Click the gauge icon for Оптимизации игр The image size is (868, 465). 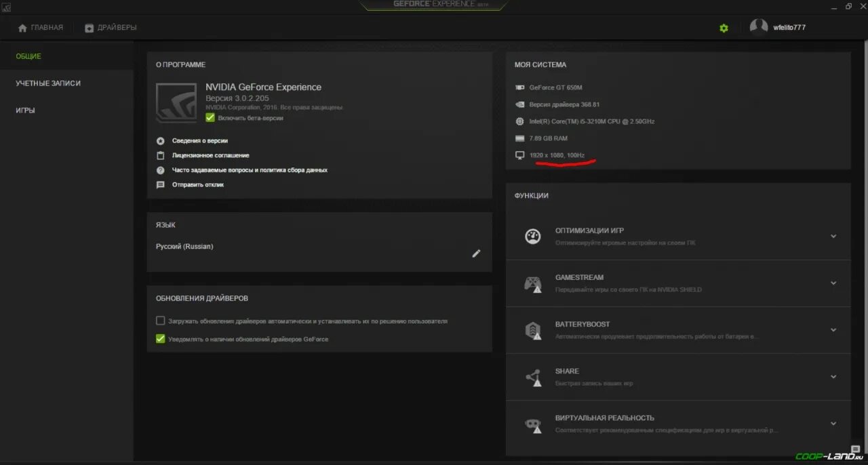(533, 236)
